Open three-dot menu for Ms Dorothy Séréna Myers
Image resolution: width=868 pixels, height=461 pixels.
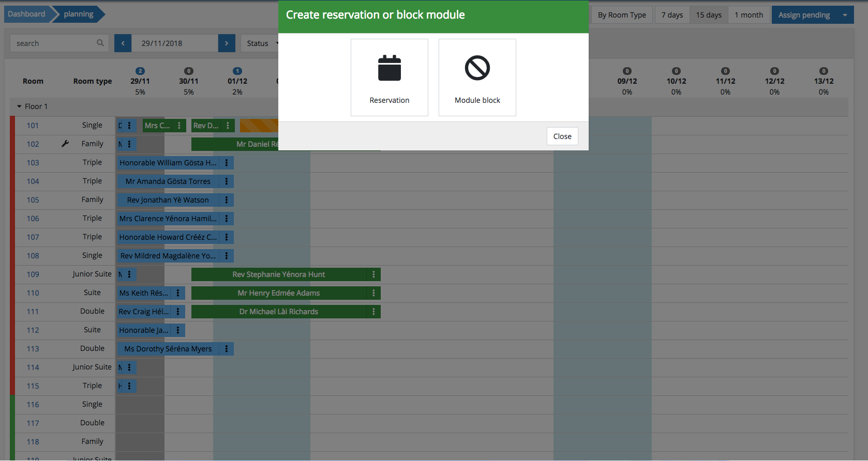227,349
